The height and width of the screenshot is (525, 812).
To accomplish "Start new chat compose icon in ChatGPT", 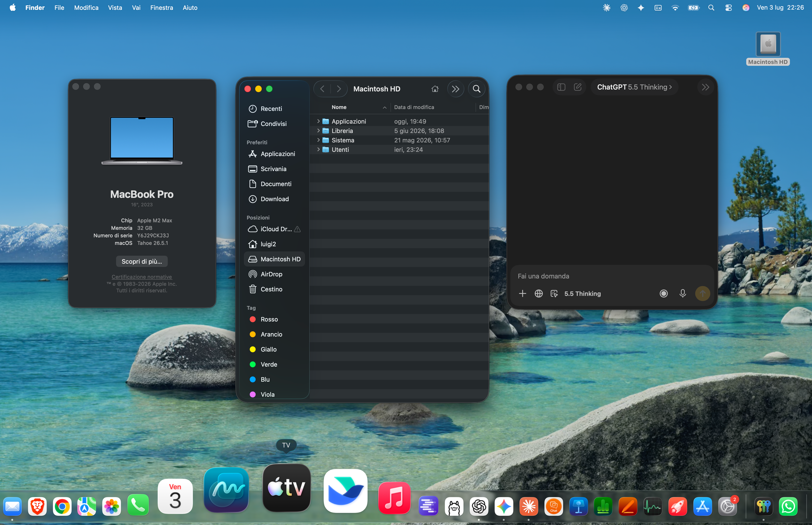I will pyautogui.click(x=578, y=87).
